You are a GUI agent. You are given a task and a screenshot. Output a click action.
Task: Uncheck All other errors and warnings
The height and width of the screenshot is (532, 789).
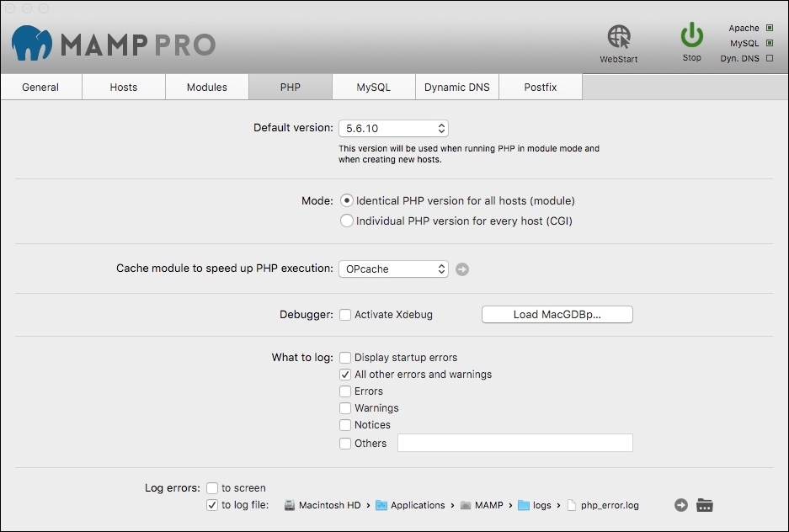tap(345, 375)
